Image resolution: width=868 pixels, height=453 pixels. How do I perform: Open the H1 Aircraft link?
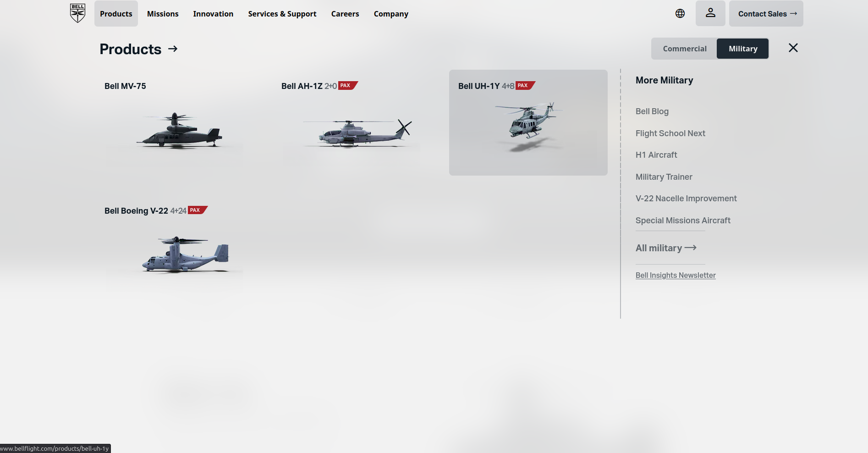656,155
